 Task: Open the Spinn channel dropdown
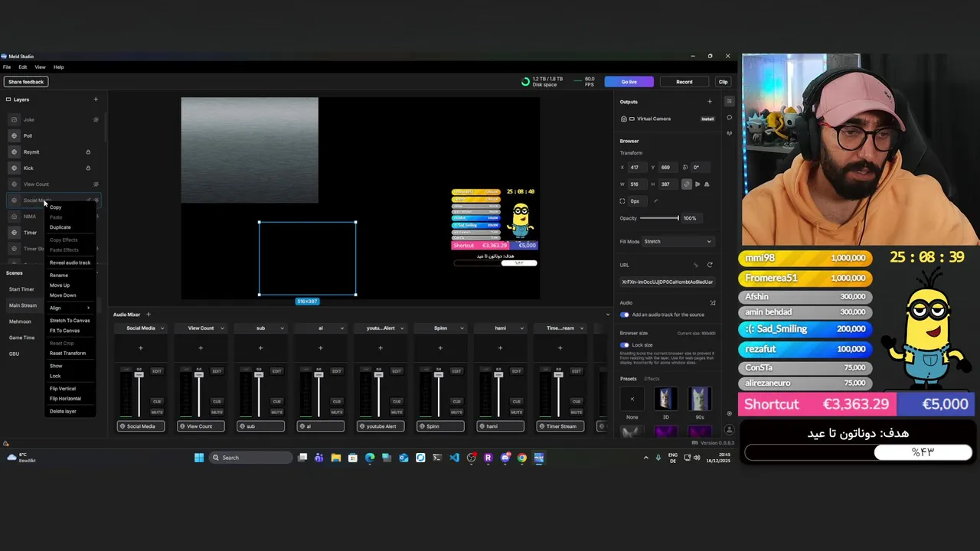462,328
